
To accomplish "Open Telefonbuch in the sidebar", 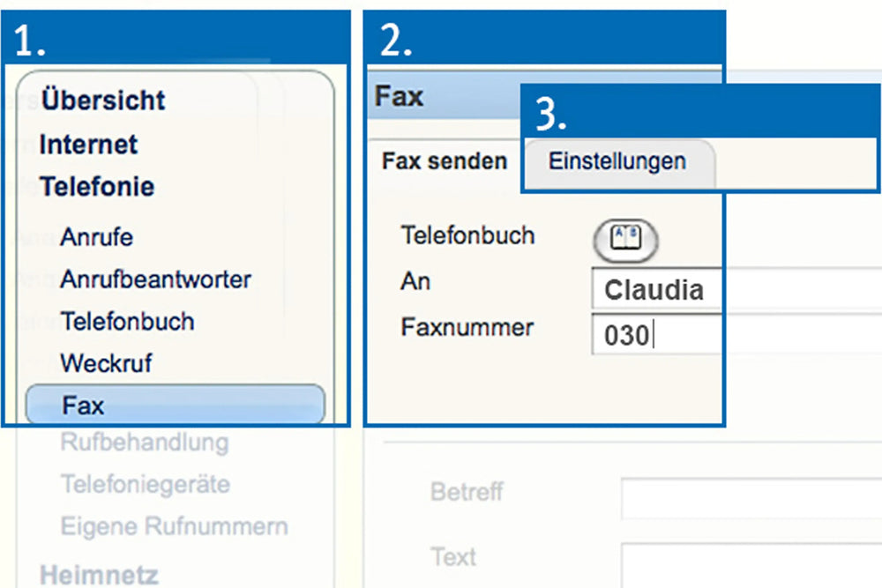I will (x=127, y=321).
